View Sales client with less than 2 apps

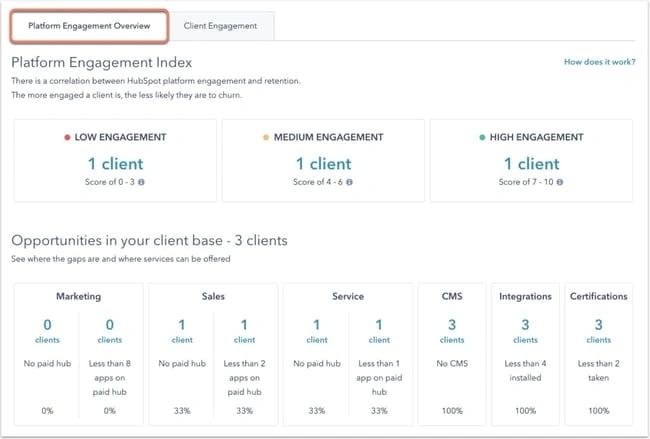click(x=245, y=331)
